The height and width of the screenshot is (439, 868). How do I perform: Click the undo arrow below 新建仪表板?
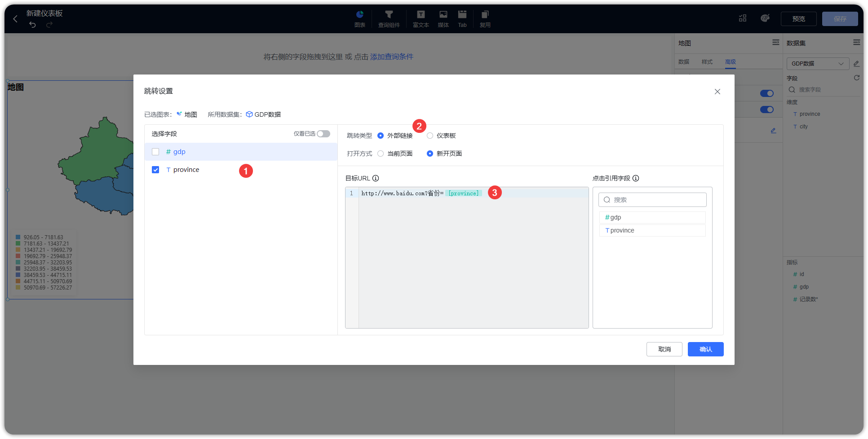click(32, 25)
